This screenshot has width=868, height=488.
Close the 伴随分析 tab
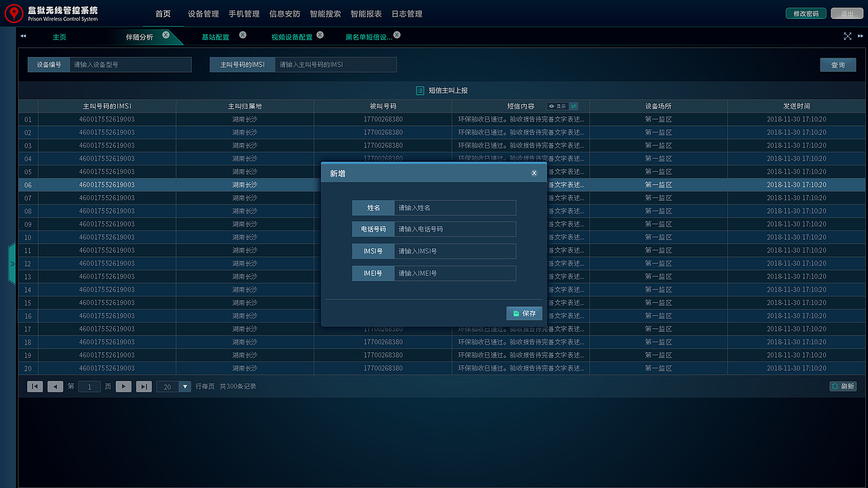[x=165, y=35]
